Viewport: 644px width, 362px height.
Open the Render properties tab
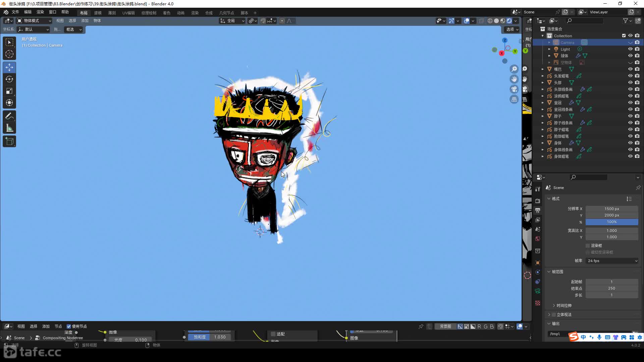[538, 201]
